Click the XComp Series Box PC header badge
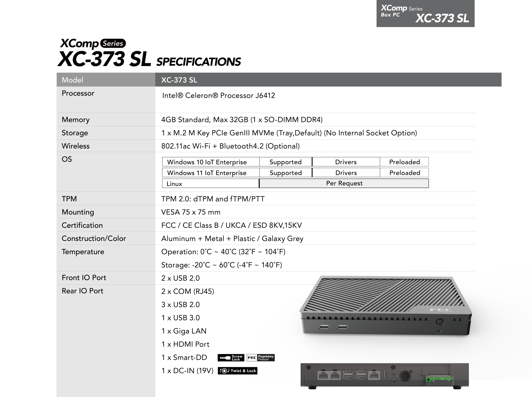 tap(425, 13)
